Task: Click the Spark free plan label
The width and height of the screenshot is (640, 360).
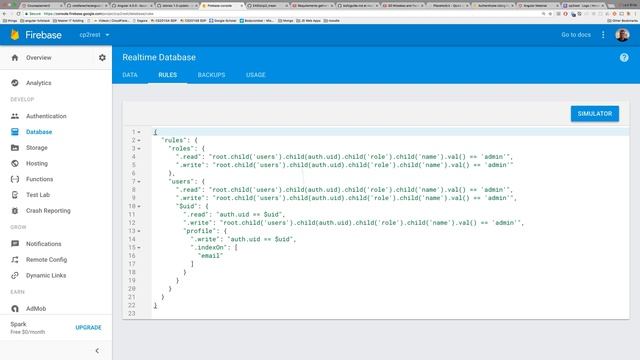Action: tap(28, 328)
